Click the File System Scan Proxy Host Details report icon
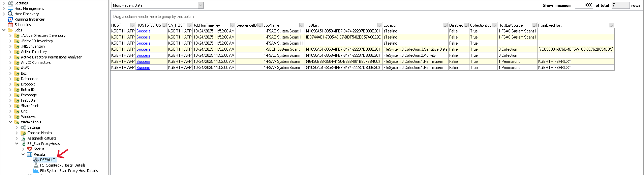Viewport: 644px width, 175px height. 36,171
